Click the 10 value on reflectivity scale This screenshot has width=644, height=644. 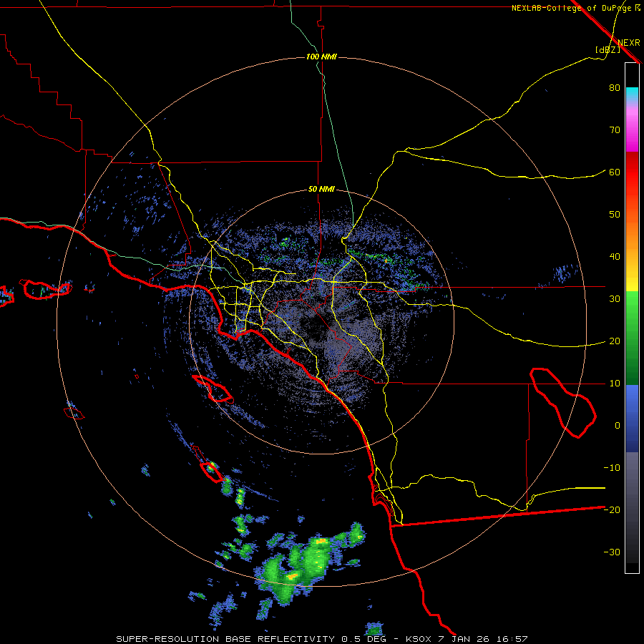click(615, 384)
